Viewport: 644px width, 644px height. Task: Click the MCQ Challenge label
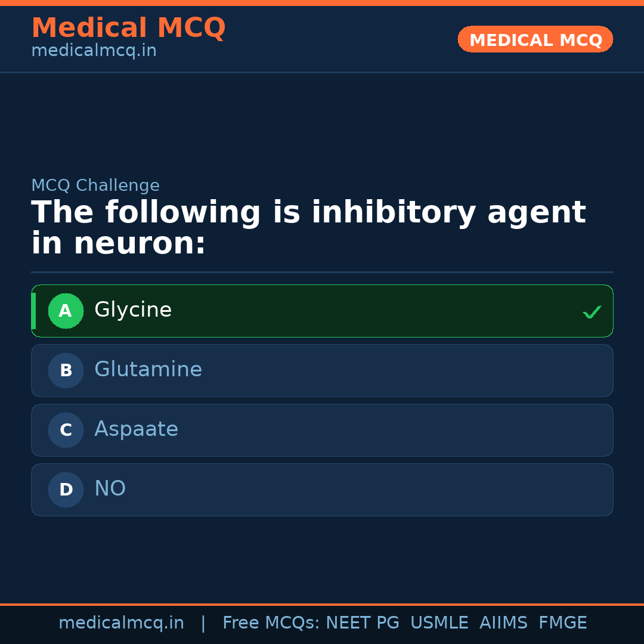pos(95,185)
